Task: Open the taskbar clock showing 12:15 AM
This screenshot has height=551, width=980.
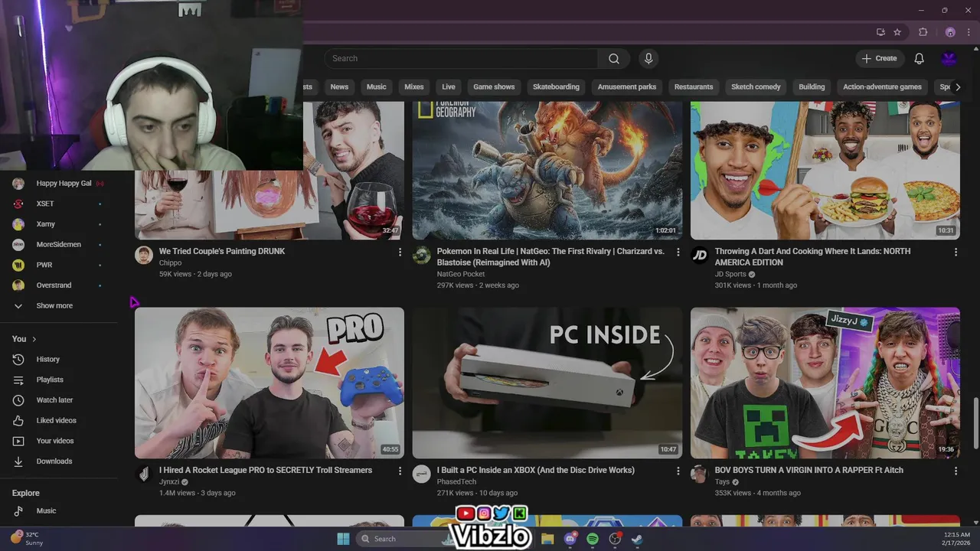Action: click(955, 539)
